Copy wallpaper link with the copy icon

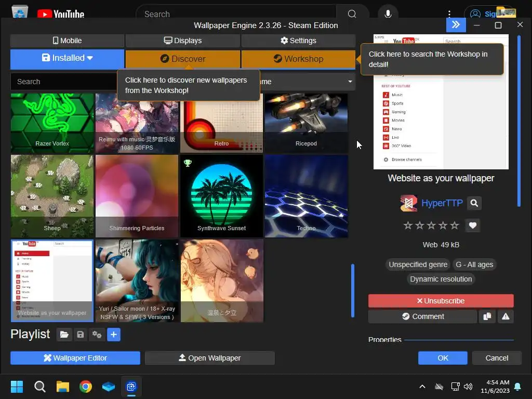point(487,316)
